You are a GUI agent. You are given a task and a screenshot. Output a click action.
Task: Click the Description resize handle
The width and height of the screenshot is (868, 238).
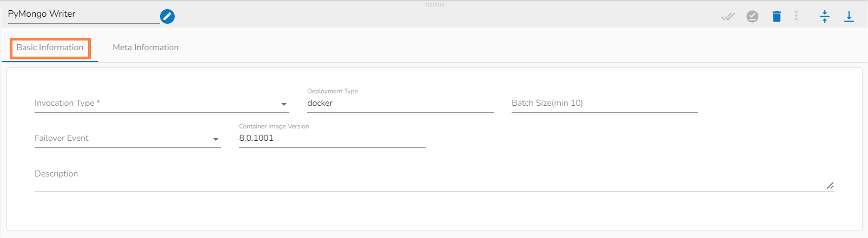[x=830, y=186]
